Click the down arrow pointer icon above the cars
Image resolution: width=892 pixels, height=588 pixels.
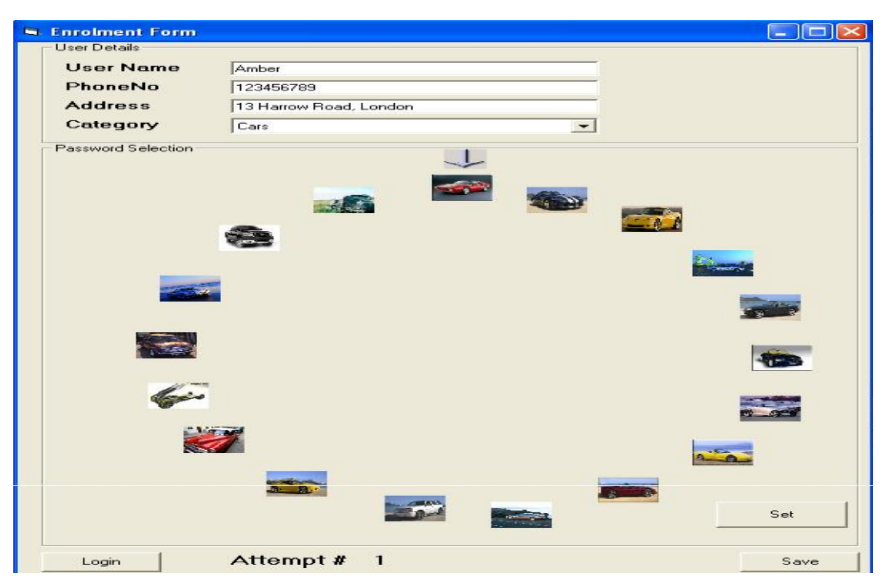[x=465, y=159]
